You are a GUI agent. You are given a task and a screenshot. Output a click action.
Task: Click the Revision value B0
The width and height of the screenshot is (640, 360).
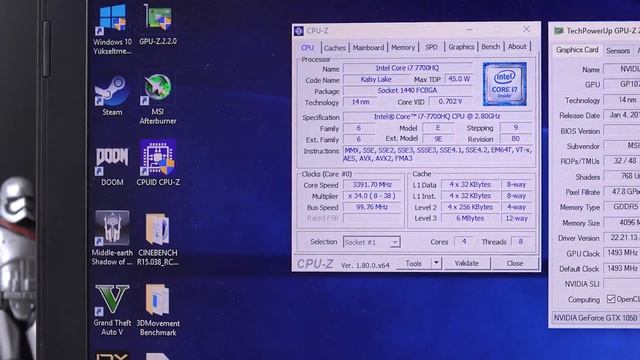[516, 139]
